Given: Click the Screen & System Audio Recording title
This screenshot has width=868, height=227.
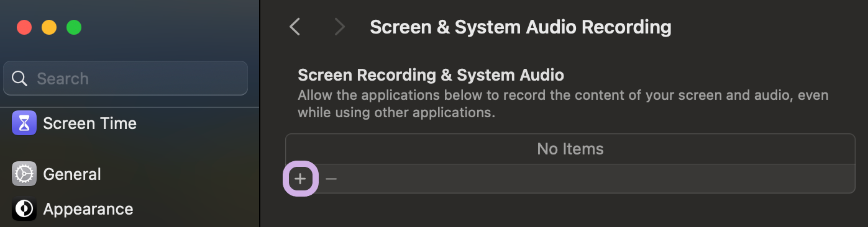Looking at the screenshot, I should 521,27.
